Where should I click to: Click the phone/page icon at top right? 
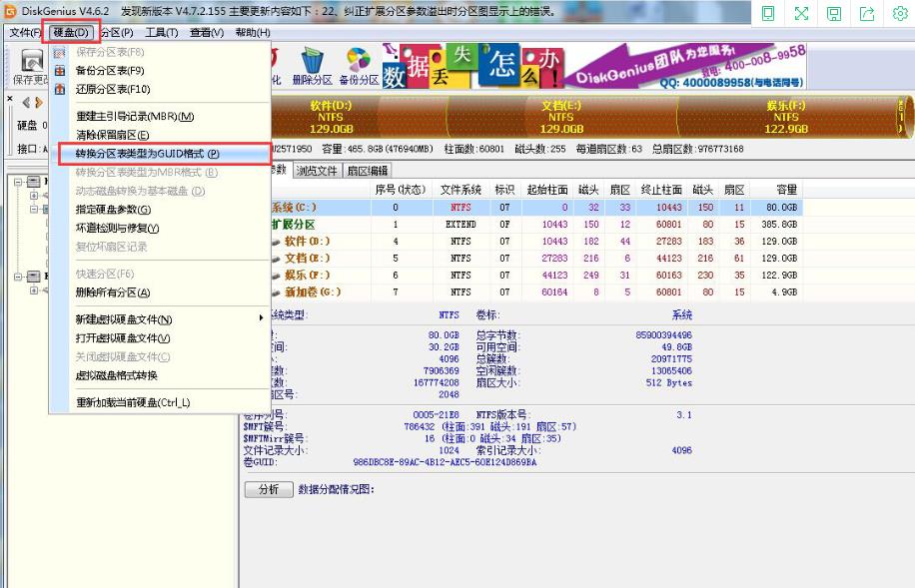tap(768, 13)
